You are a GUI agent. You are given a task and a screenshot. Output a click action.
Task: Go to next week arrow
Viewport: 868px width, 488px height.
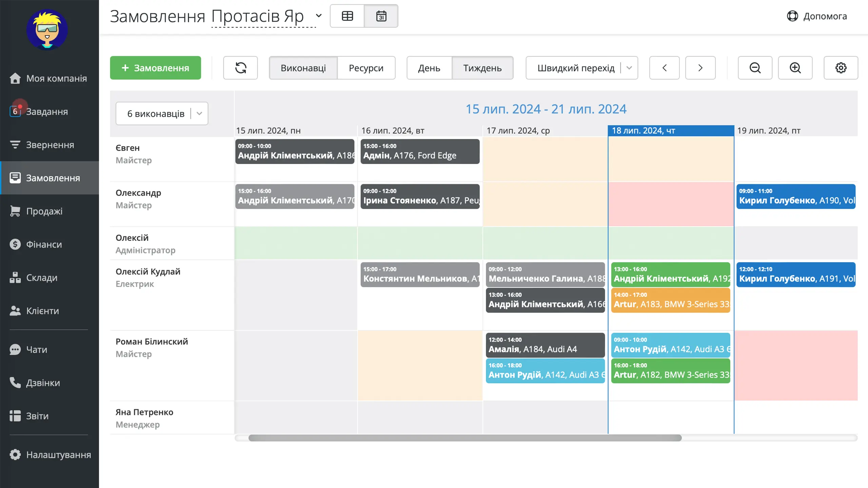pyautogui.click(x=701, y=68)
